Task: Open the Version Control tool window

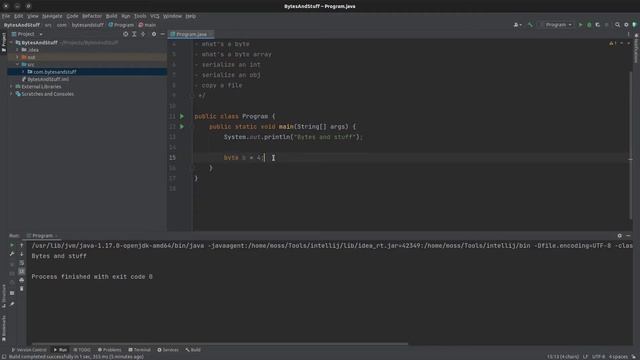Action: (x=29, y=350)
